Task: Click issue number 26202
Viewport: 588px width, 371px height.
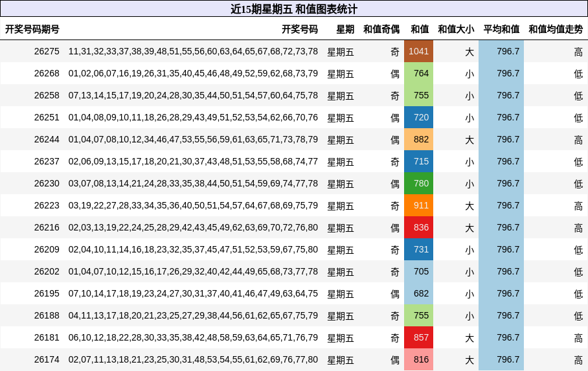Action: click(47, 271)
